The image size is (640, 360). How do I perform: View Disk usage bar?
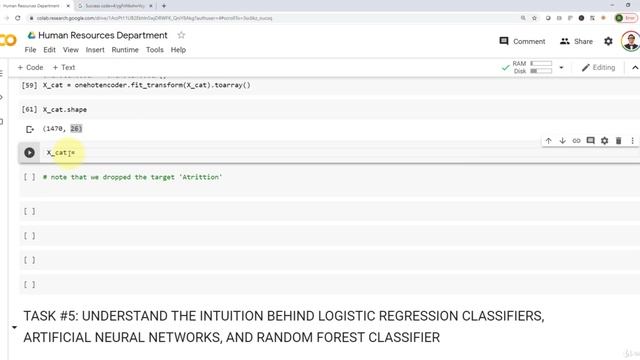click(541, 71)
